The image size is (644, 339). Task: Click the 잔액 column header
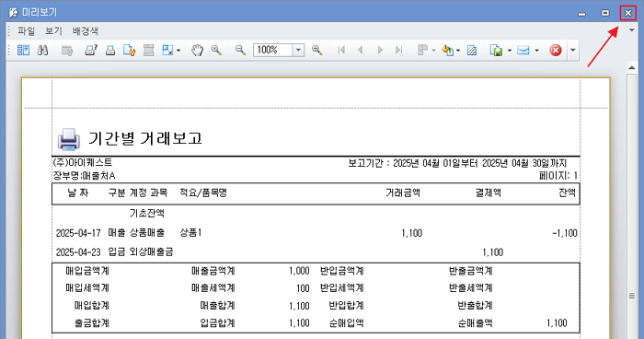point(567,193)
